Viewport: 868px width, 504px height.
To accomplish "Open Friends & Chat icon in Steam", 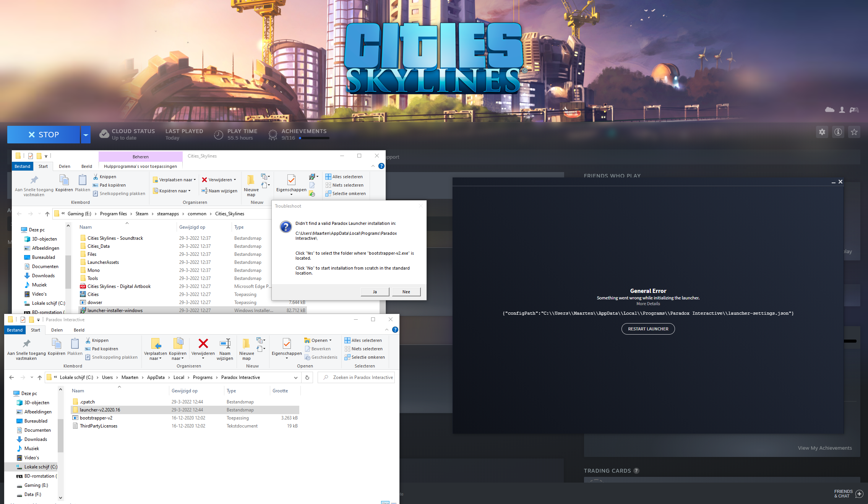I will [859, 494].
